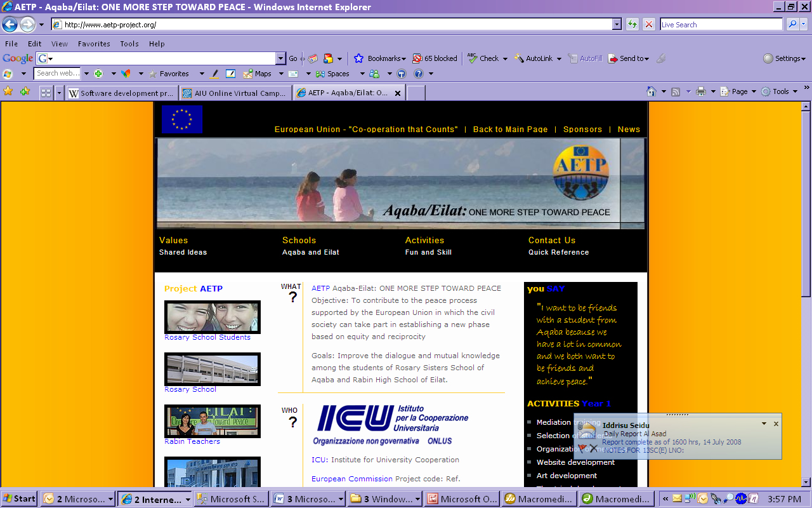Refresh the page with green arrows icon
The width and height of the screenshot is (812, 508).
click(632, 24)
